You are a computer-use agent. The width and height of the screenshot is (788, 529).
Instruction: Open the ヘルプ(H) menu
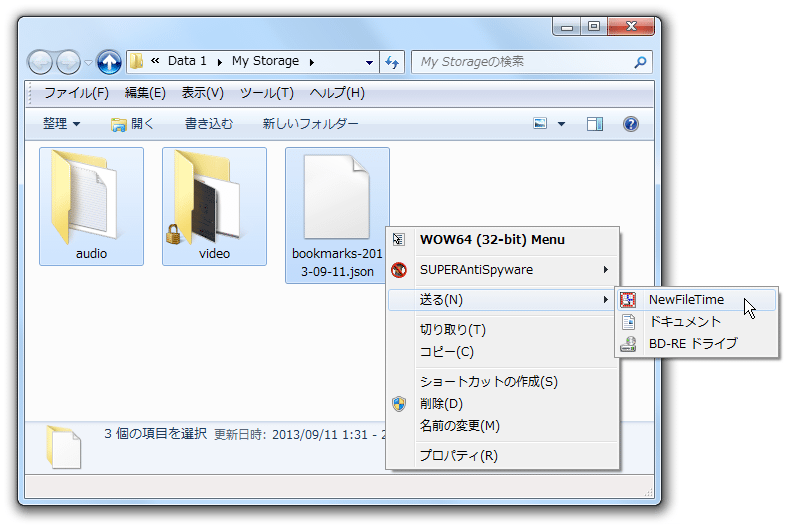(x=337, y=93)
